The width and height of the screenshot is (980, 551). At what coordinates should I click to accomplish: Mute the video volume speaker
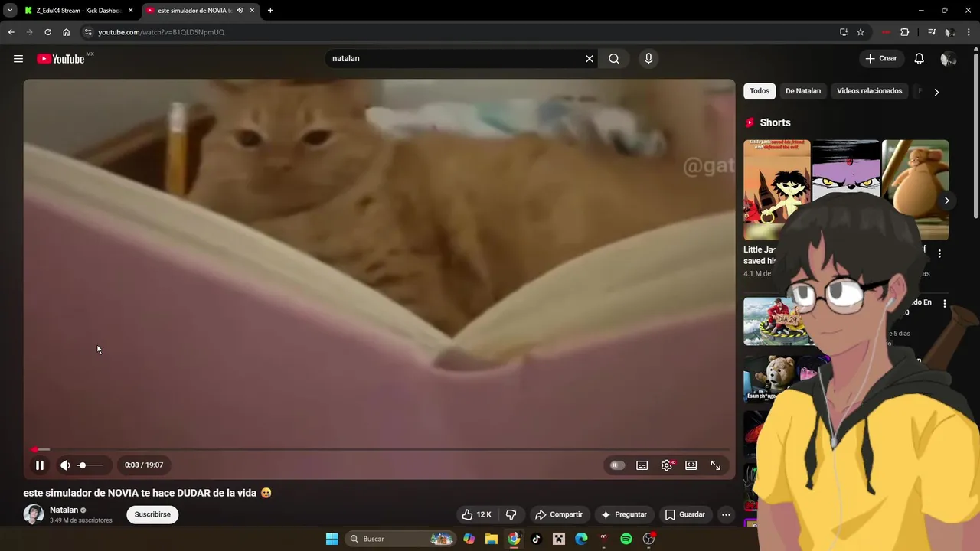tap(65, 465)
